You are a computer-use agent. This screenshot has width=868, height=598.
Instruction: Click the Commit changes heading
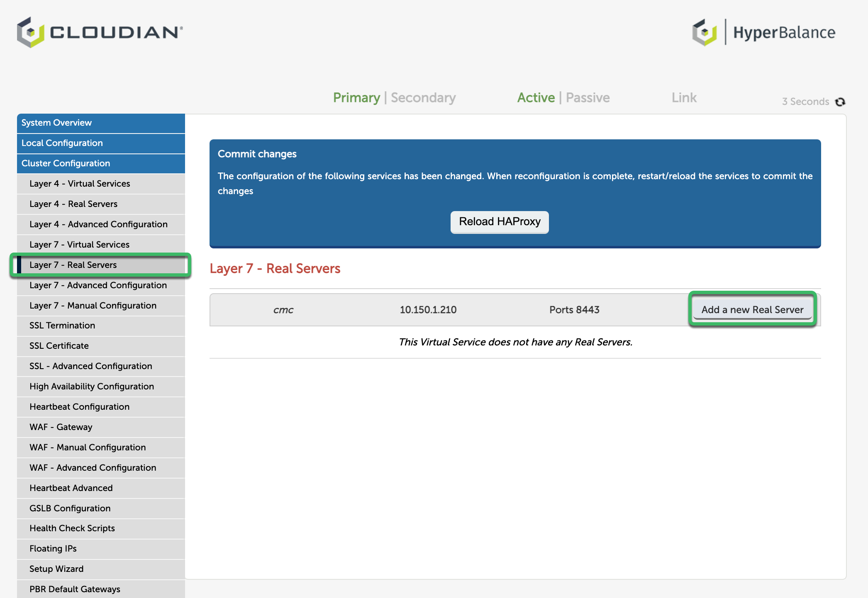pyautogui.click(x=257, y=154)
